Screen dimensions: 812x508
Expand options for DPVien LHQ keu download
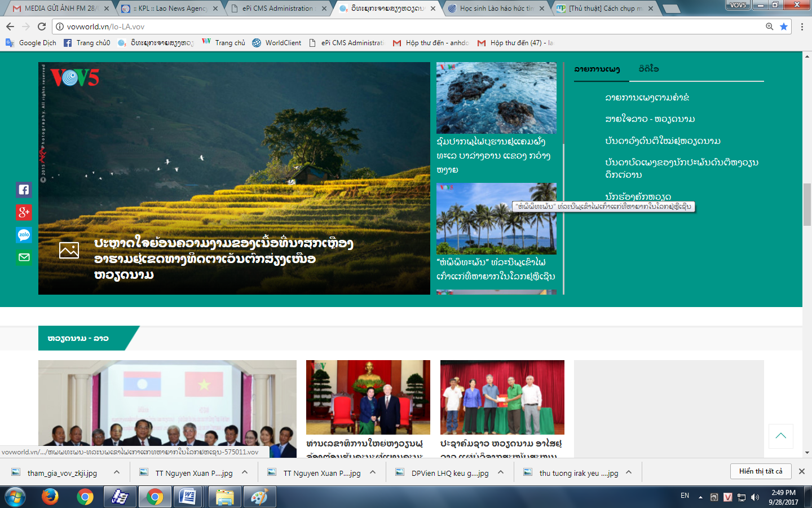pyautogui.click(x=501, y=472)
